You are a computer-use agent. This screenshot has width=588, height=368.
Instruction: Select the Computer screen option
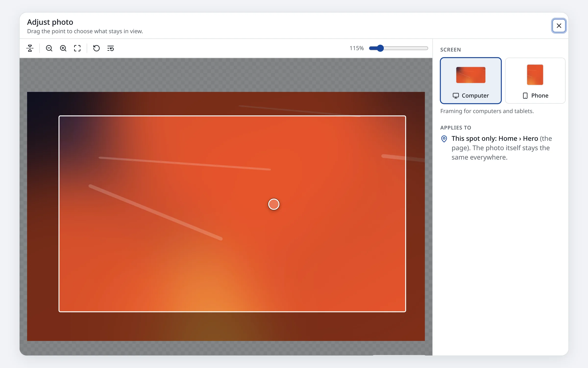tap(471, 81)
